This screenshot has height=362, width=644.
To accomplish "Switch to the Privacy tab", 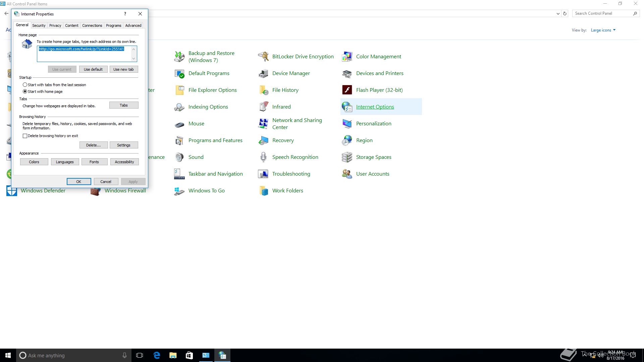I will (x=55, y=25).
